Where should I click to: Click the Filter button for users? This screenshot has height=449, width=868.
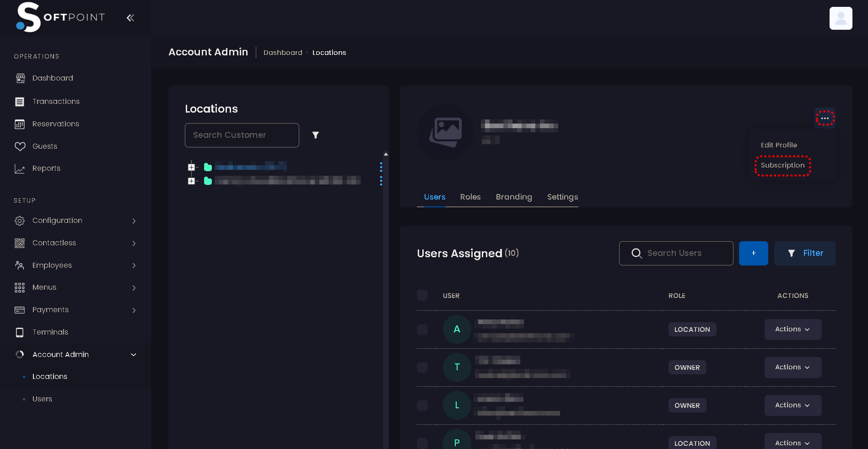tap(804, 253)
